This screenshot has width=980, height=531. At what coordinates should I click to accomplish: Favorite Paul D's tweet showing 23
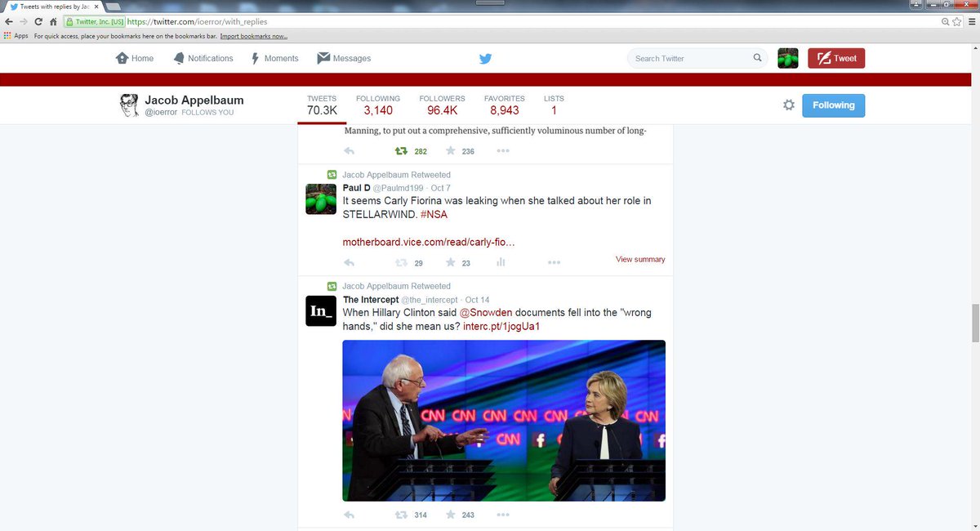tap(450, 263)
